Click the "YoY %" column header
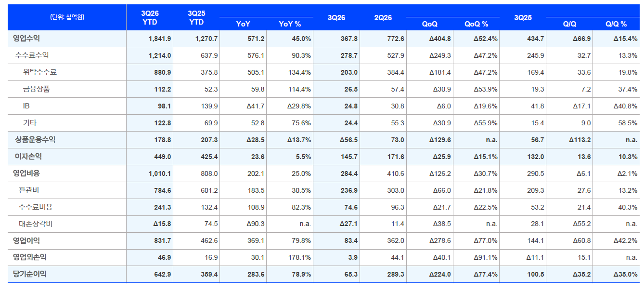 pyautogui.click(x=290, y=24)
